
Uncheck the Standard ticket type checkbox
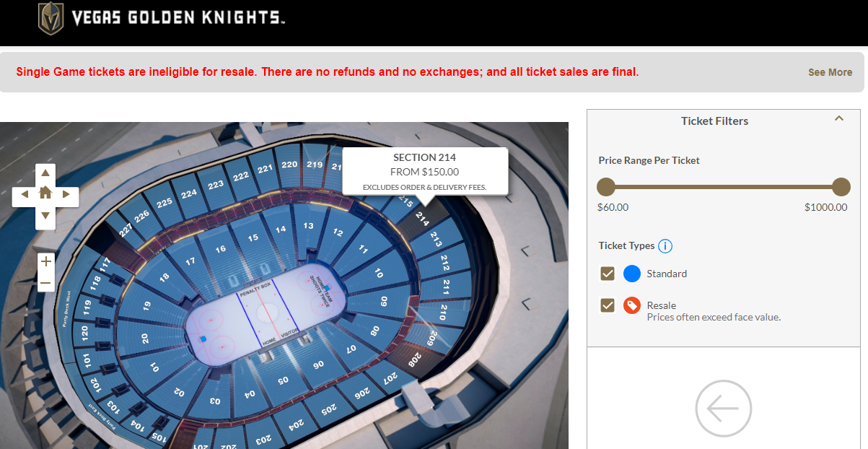click(x=608, y=274)
